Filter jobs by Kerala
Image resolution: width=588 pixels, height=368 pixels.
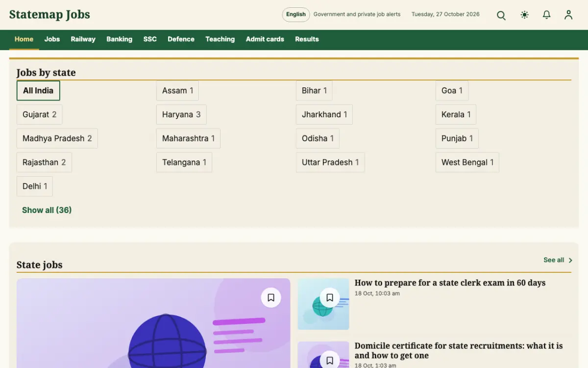click(x=456, y=115)
